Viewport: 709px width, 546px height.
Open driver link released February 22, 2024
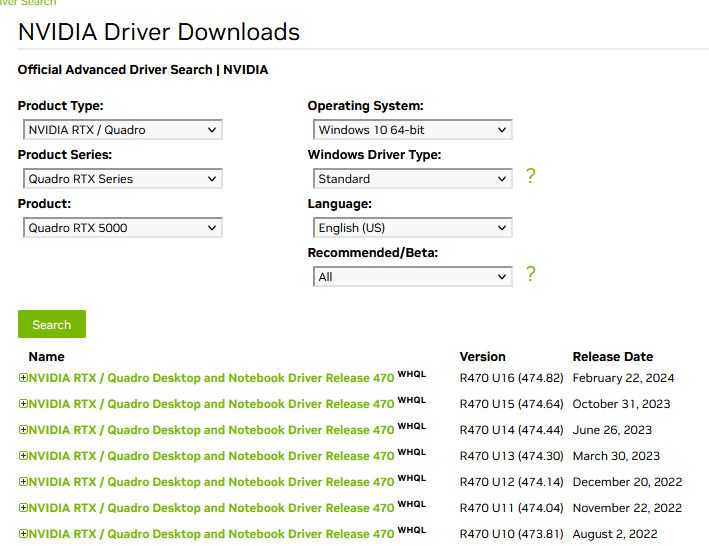pos(211,378)
